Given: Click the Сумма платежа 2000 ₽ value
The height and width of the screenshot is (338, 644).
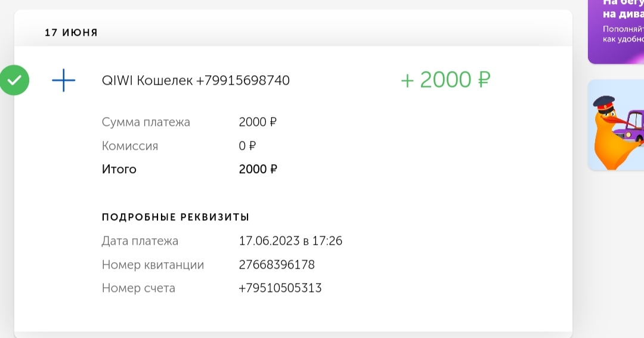Looking at the screenshot, I should point(258,122).
